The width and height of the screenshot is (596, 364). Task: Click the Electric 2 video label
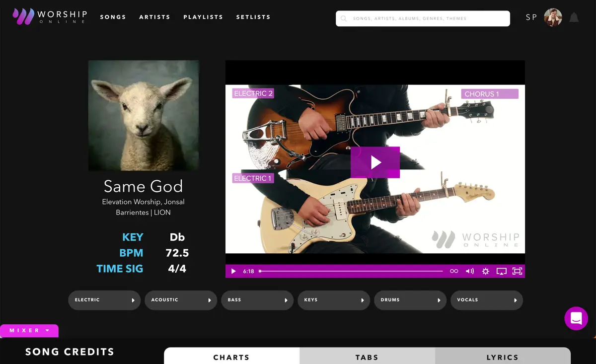coord(253,93)
